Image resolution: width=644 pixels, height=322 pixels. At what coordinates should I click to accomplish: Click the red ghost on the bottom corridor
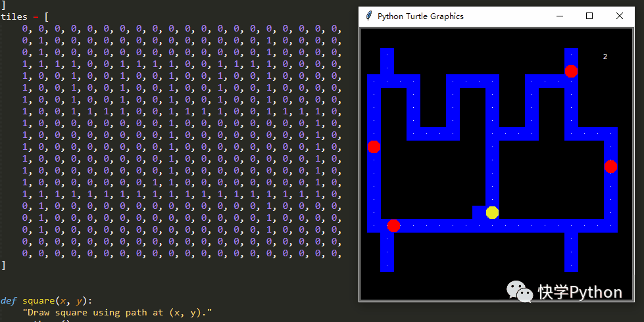(393, 225)
